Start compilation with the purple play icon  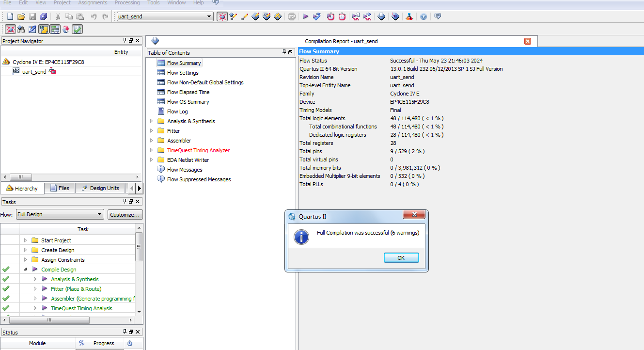pos(306,16)
